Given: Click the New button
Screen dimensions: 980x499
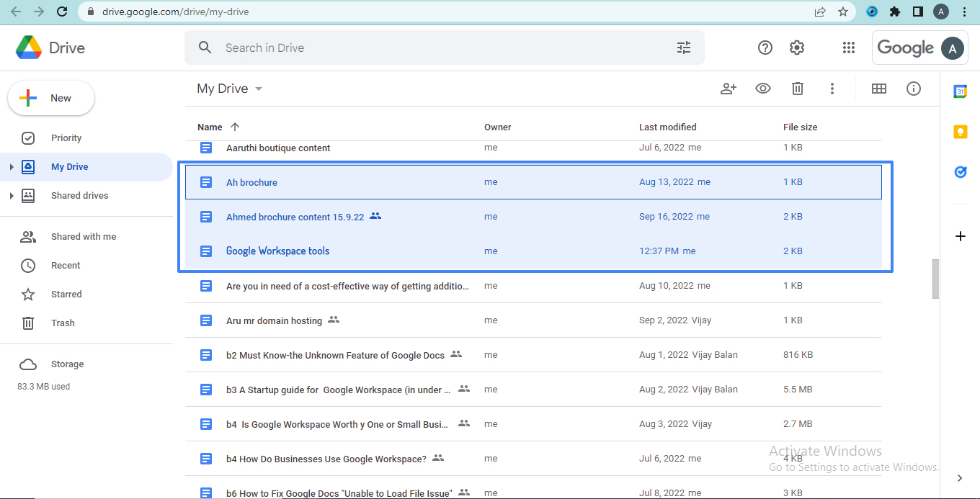Looking at the screenshot, I should tap(50, 98).
